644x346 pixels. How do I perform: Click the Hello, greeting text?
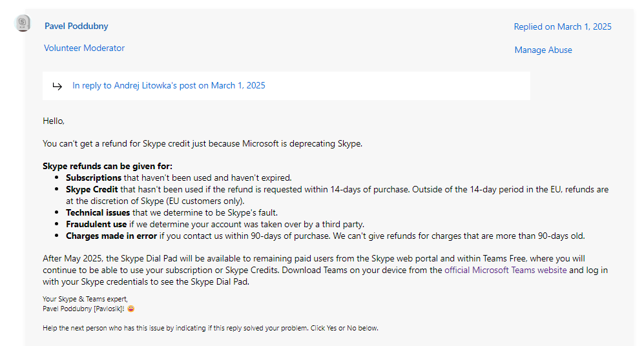pyautogui.click(x=54, y=121)
